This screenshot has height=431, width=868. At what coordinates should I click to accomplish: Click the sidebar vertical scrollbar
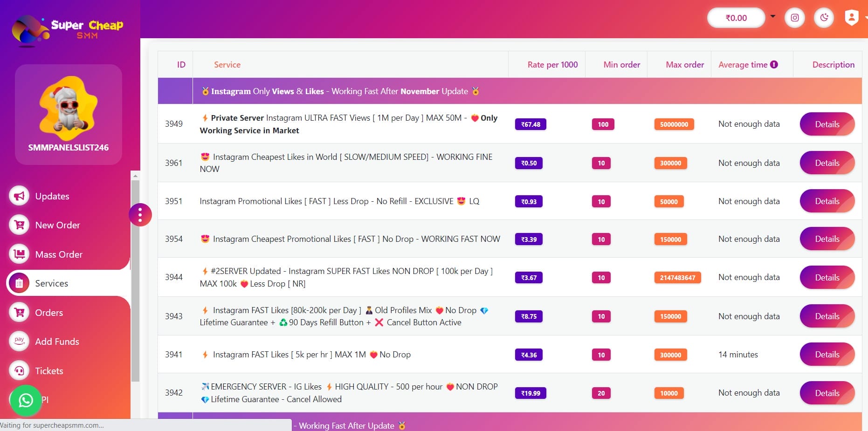coord(135,280)
